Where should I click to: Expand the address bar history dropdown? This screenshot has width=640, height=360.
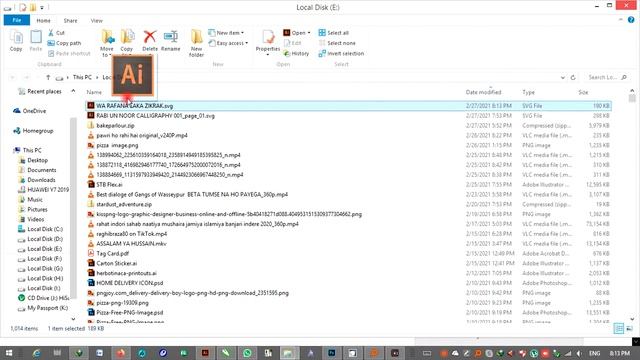(563, 77)
